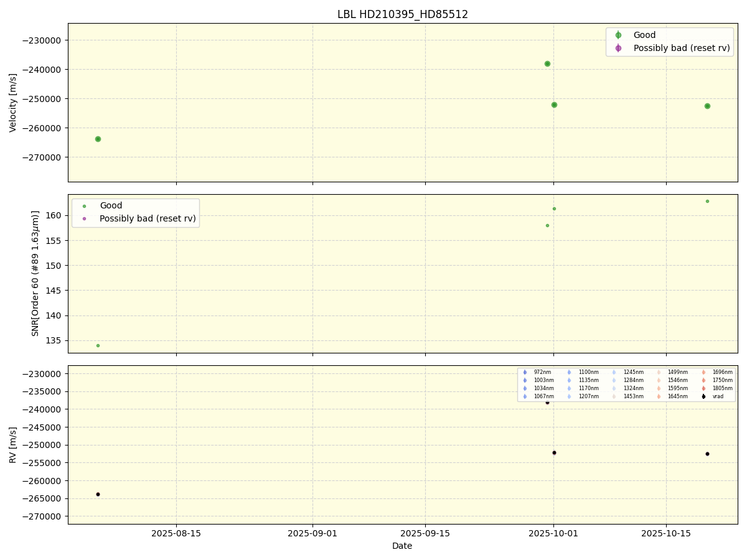747x560 pixels.
Task: Click the 972nm legend marker
Action: point(525,372)
